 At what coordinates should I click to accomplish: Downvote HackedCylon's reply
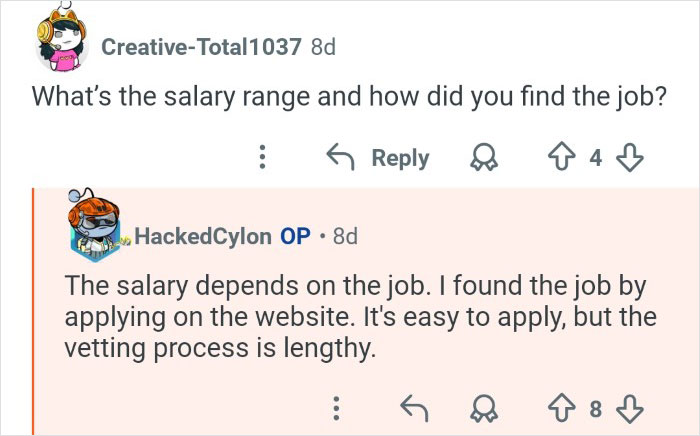coord(631,407)
